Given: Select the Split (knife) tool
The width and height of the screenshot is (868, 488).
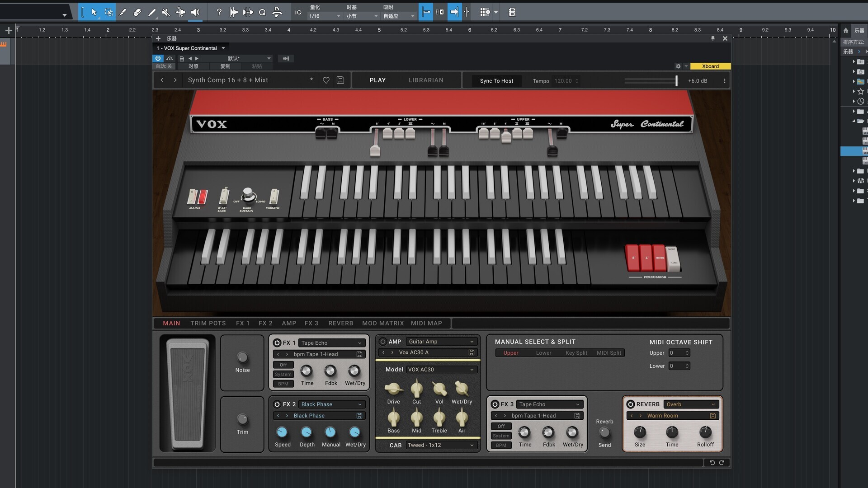Looking at the screenshot, I should click(x=123, y=12).
